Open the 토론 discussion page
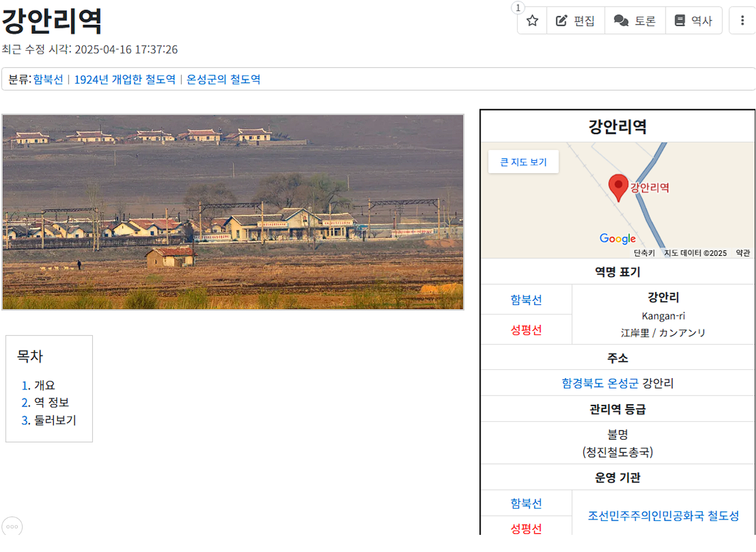The image size is (756, 552). click(635, 21)
